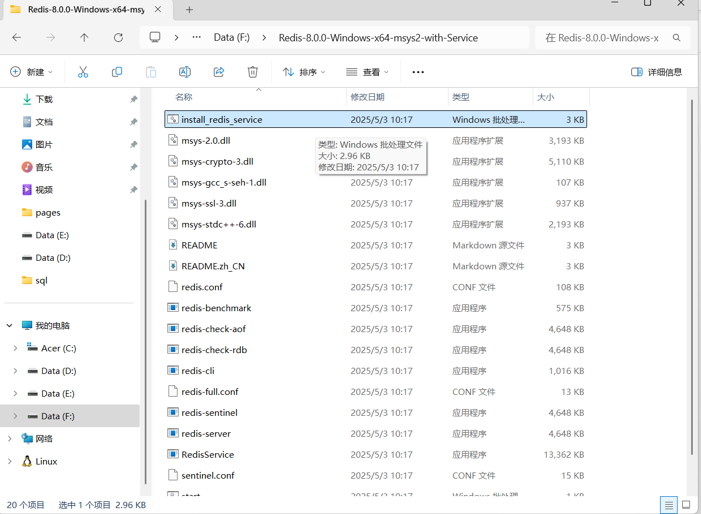Click the Copy icon in toolbar
701x514 pixels.
click(117, 72)
